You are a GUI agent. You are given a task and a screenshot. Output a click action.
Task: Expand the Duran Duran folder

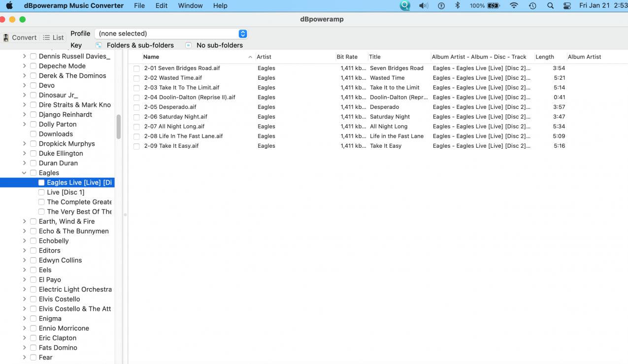[24, 163]
